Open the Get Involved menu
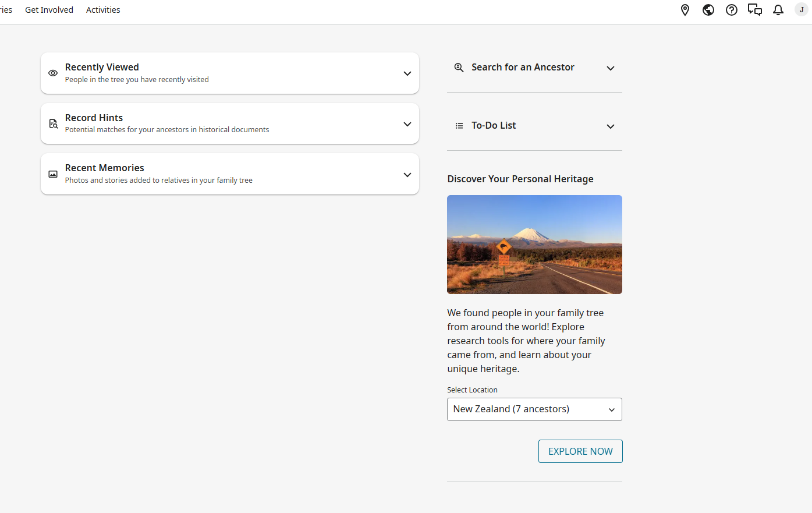The height and width of the screenshot is (513, 812). click(49, 10)
